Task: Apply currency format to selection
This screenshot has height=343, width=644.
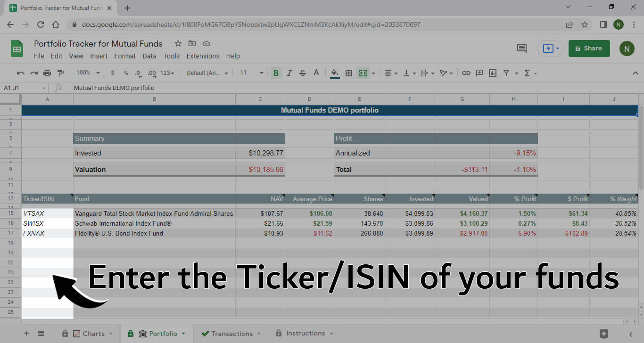Action: (113, 73)
